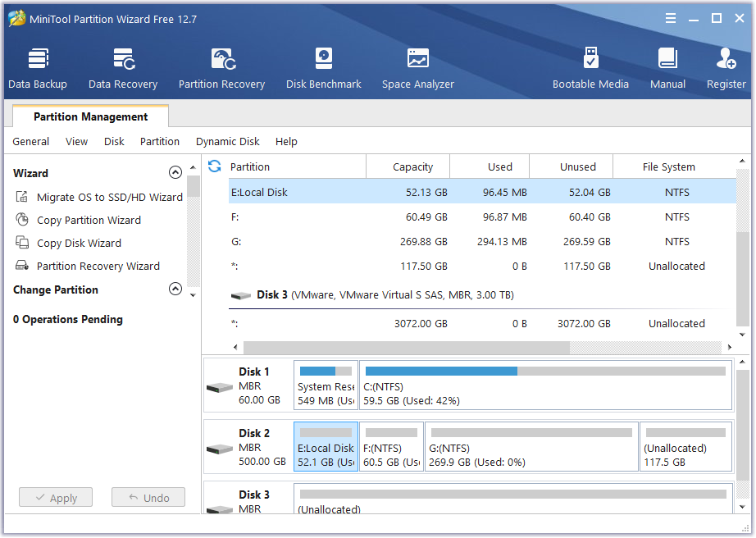Click the Disk 1 drive icon in the disk map
Image resolution: width=756 pixels, height=538 pixels.
pos(220,388)
